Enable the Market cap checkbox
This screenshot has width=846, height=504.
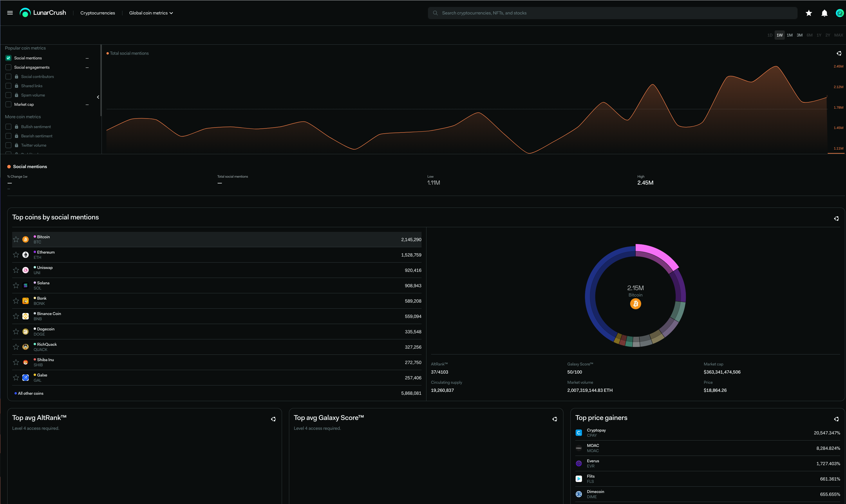click(8, 104)
